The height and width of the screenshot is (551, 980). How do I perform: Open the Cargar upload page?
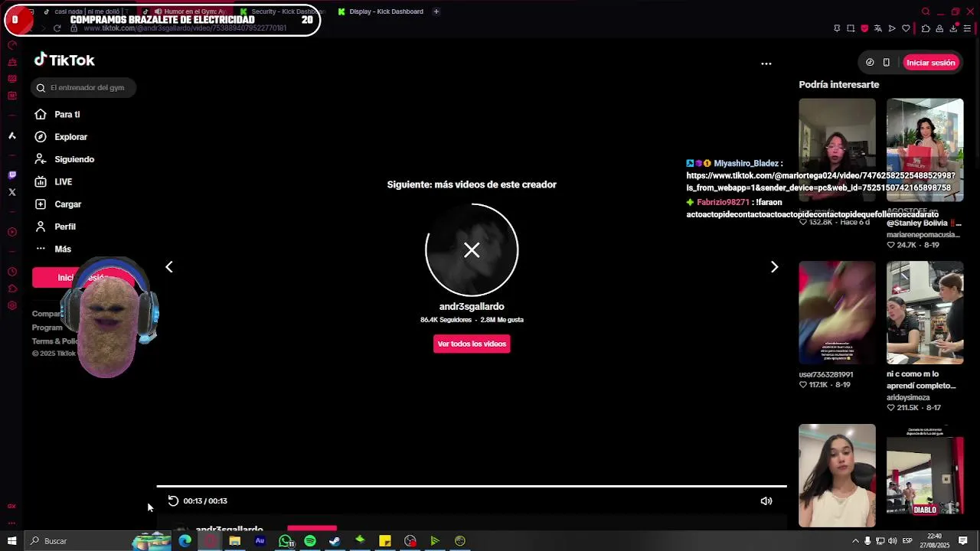coord(57,204)
